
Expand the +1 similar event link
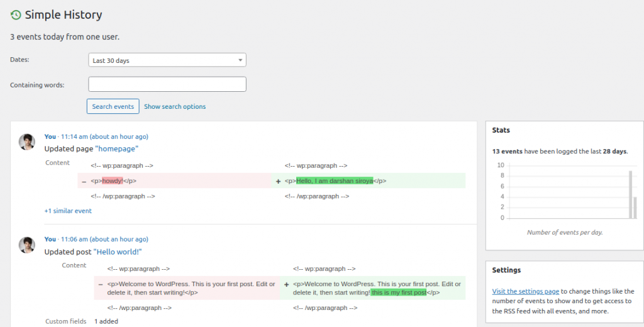pos(68,211)
